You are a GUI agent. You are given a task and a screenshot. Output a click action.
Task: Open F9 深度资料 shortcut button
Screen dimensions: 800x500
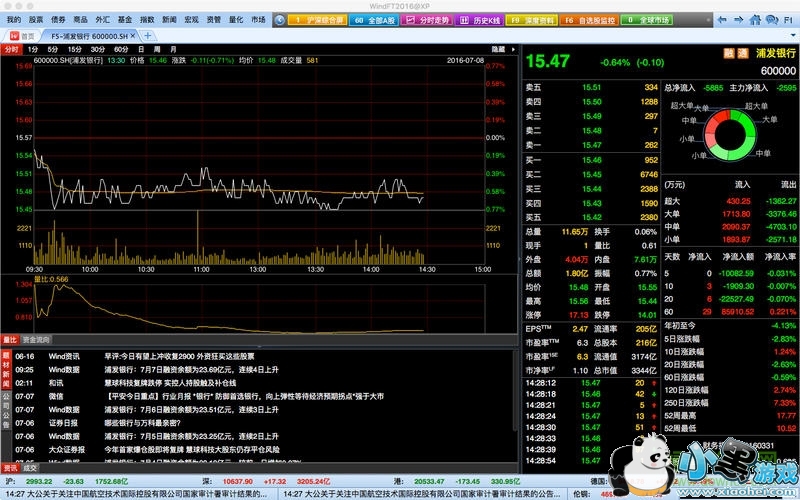click(532, 20)
